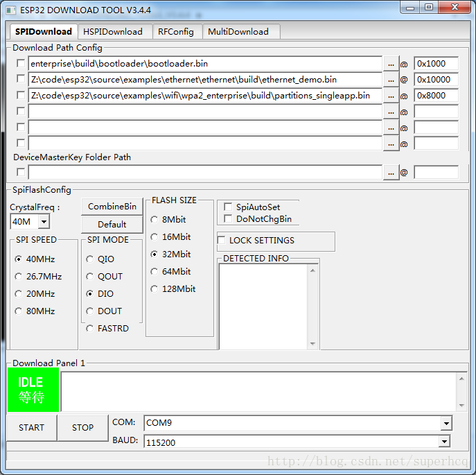476x475 pixels.
Task: Tick the DeviceMasterKey Folder Path checkbox
Action: (x=21, y=172)
